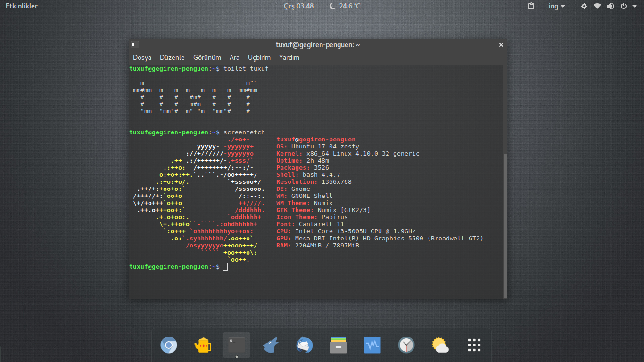The image size is (644, 362).
Task: Open Chromium browser from the dock
Action: (169, 345)
